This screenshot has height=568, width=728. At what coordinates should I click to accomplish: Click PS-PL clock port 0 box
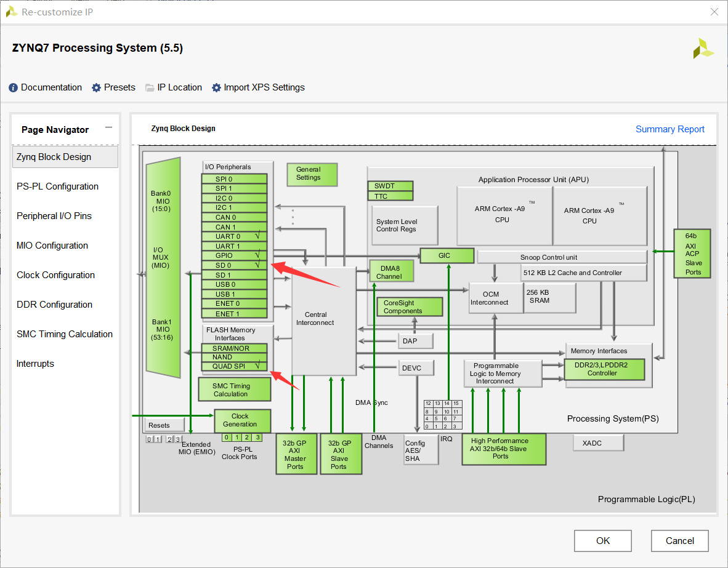coord(227,437)
